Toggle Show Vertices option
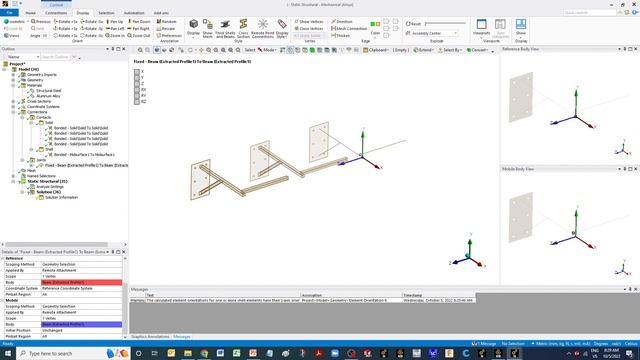 click(x=309, y=21)
